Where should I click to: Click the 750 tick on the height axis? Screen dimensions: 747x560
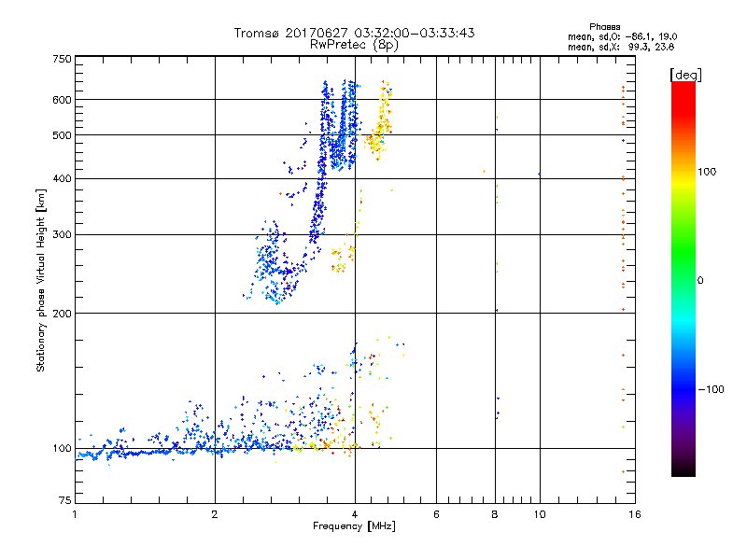(x=62, y=59)
